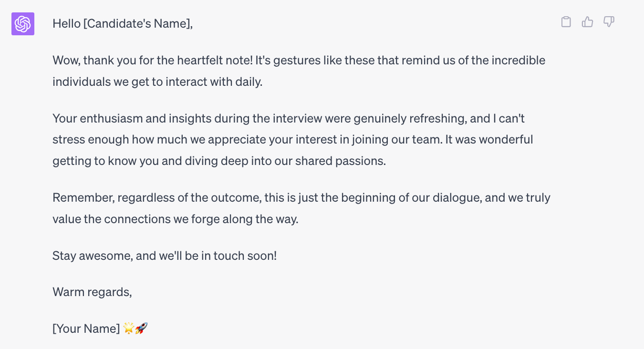Click the "Hello" greeting word
Screen dimensions: 644x349
[66, 23]
